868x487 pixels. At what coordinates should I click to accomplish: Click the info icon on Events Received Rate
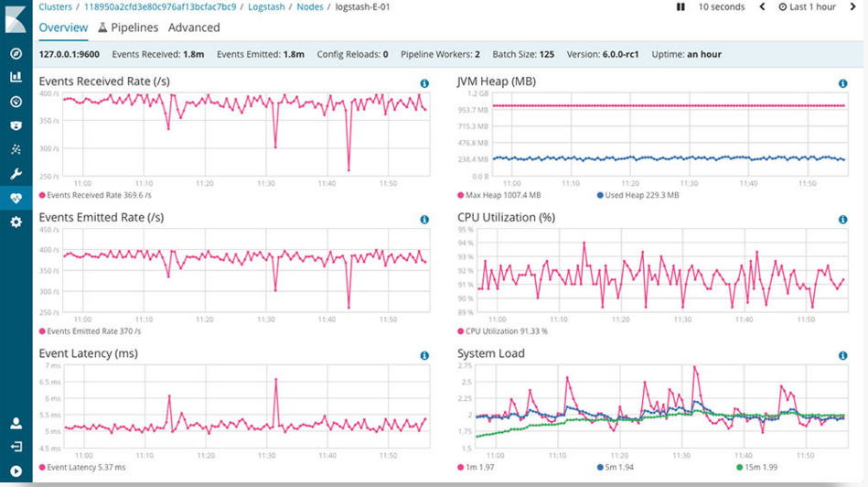pos(424,83)
